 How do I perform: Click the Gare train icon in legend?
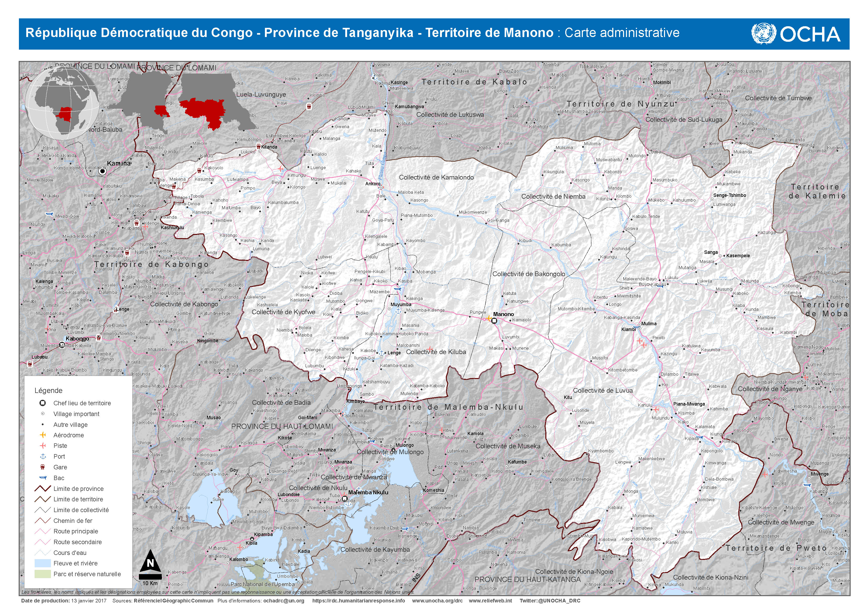tap(43, 467)
